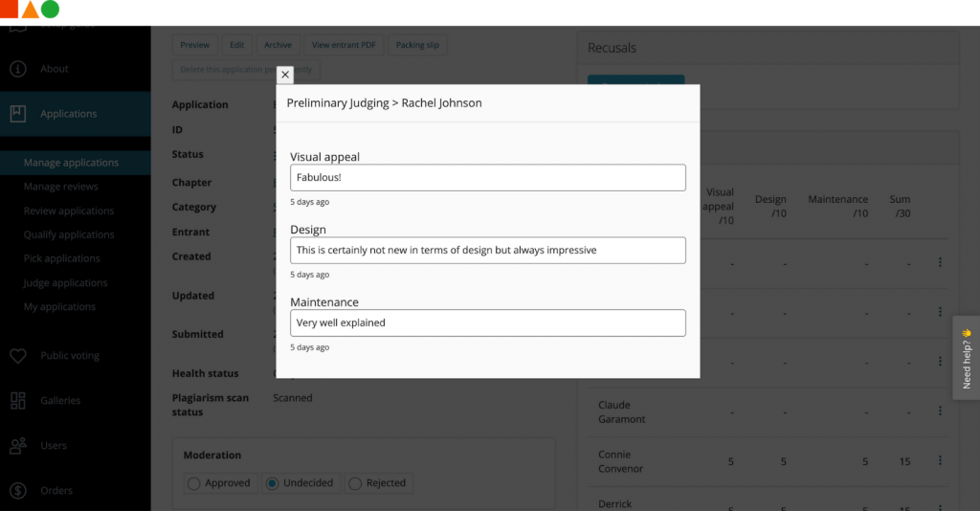This screenshot has width=980, height=511.
Task: Go to Judge applications menu item
Action: pyautogui.click(x=65, y=283)
